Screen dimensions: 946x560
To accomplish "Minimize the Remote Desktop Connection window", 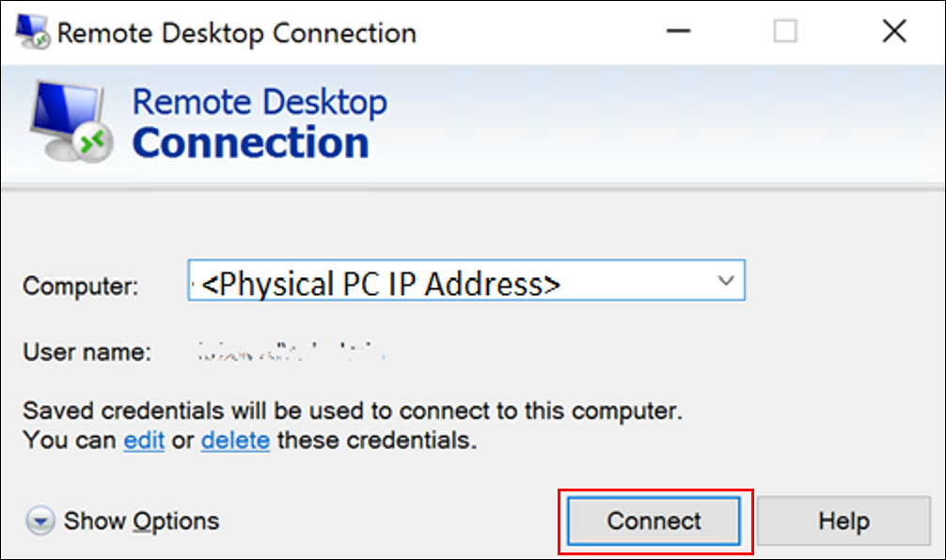I will [678, 33].
